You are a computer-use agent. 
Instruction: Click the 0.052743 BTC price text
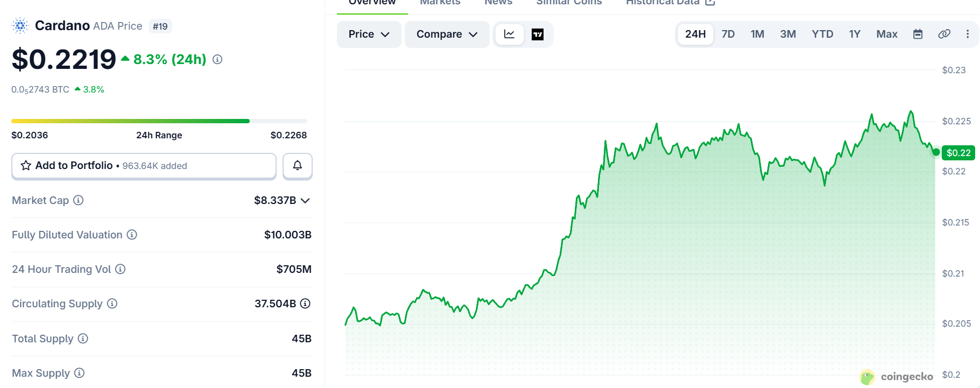pos(40,90)
